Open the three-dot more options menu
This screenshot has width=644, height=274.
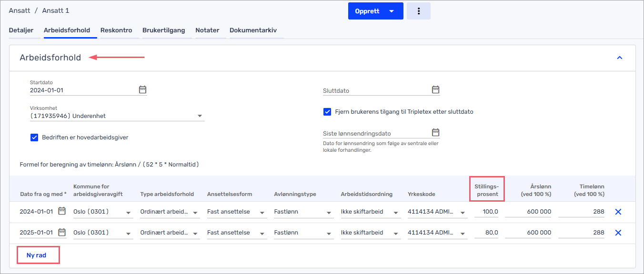click(x=419, y=11)
